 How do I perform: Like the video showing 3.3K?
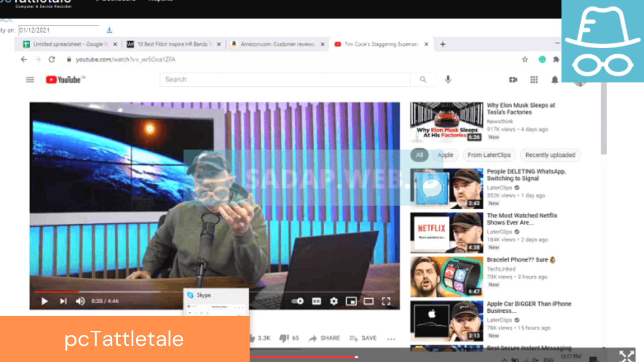pyautogui.click(x=261, y=338)
